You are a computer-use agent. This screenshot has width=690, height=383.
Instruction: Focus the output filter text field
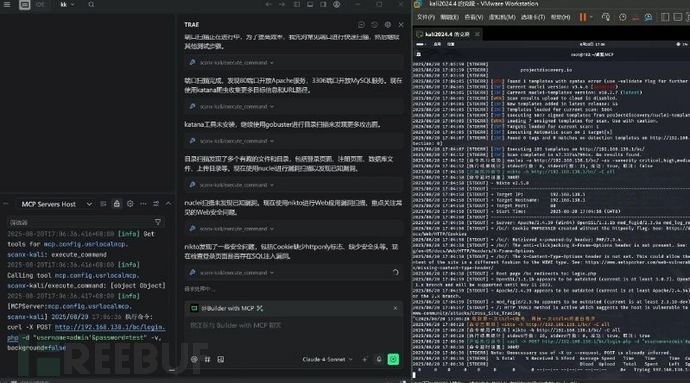pos(79,222)
